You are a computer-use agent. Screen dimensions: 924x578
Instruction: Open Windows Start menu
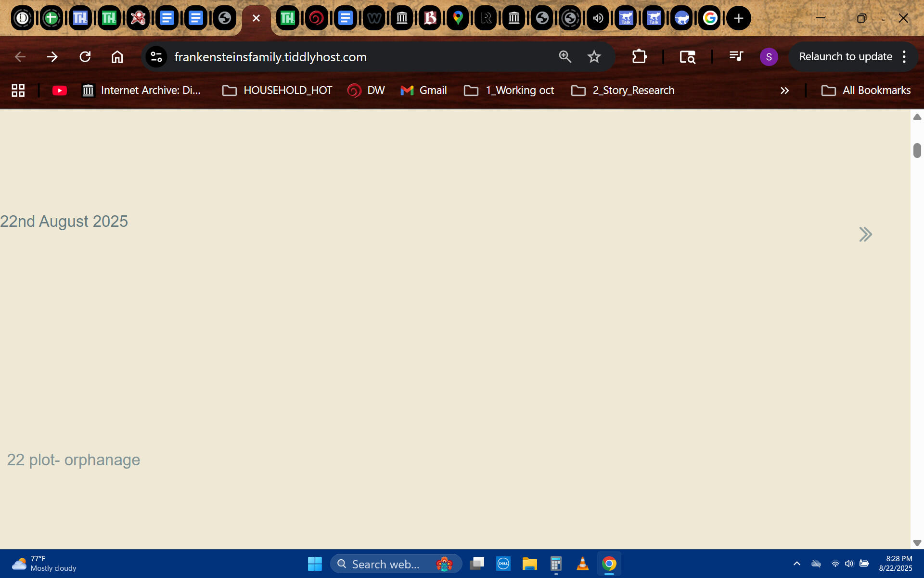315,564
